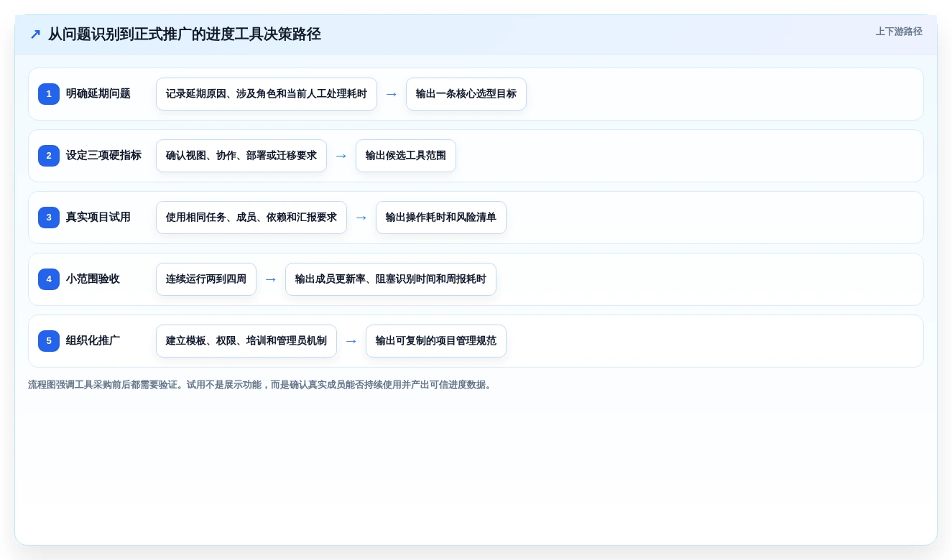Click the 明确延期问题 step label
This screenshot has width=952, height=560.
click(98, 94)
